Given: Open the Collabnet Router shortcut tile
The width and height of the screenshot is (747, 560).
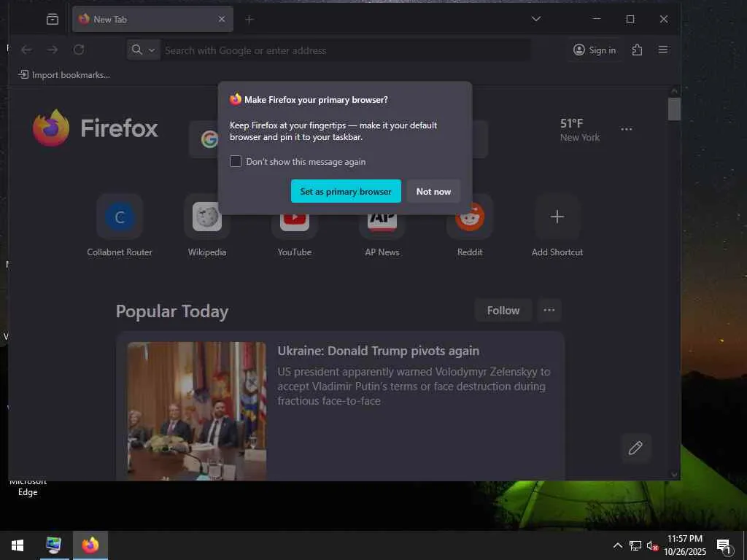Looking at the screenshot, I should point(120,226).
